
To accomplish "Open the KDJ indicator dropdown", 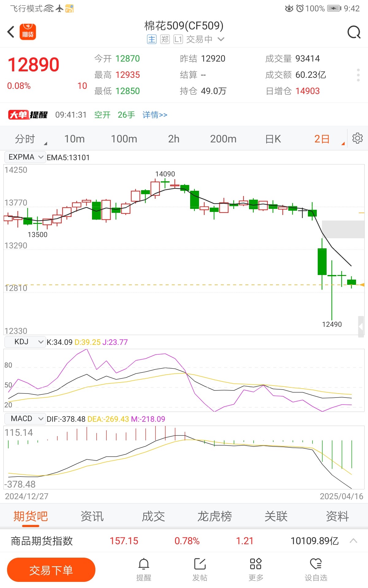I will point(25,342).
